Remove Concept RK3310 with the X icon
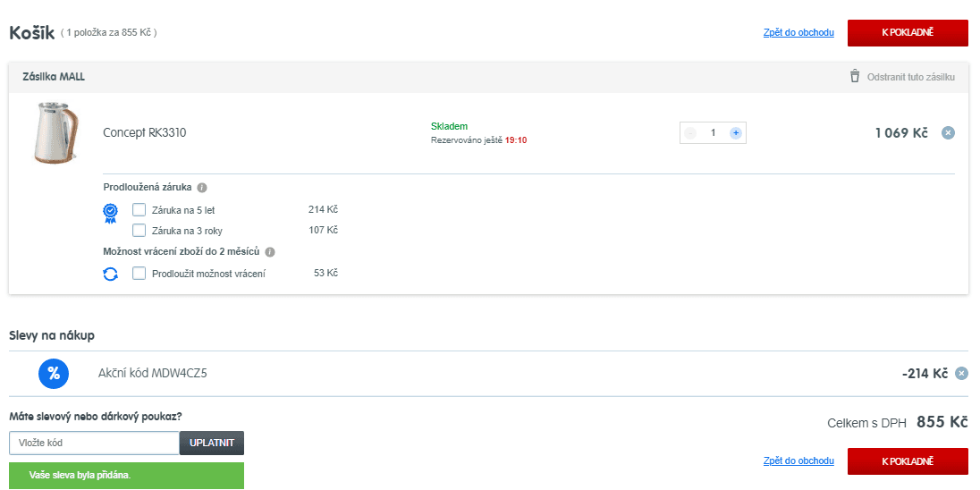This screenshot has height=490, width=980. pyautogui.click(x=948, y=133)
